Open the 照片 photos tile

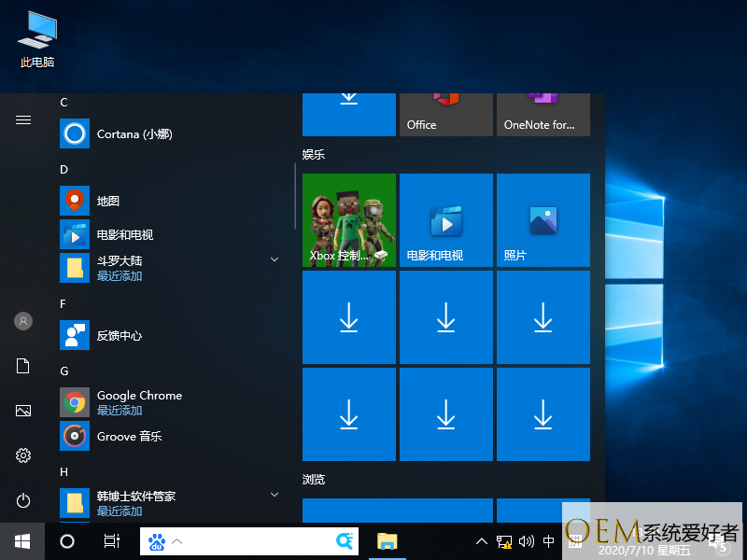point(543,220)
